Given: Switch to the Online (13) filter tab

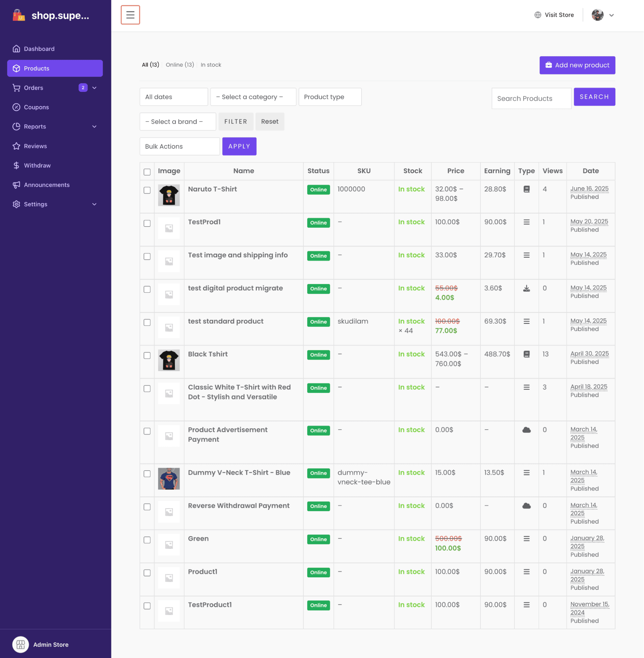Looking at the screenshot, I should 180,65.
